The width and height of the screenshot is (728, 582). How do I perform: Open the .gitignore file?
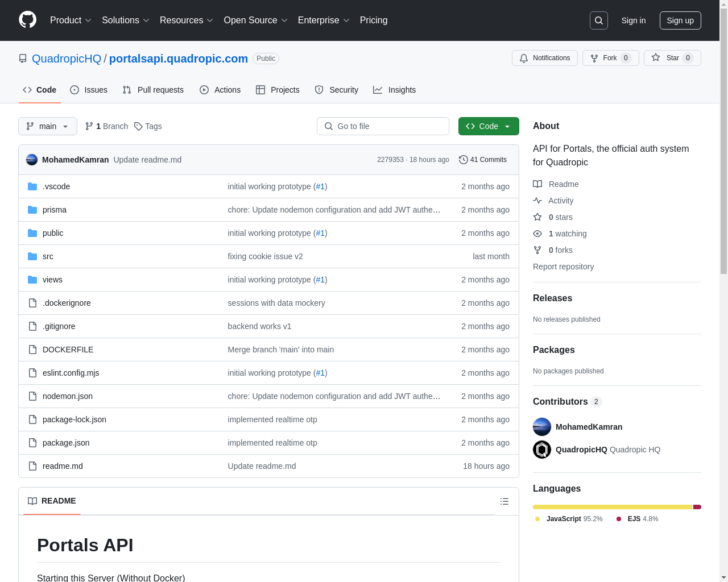(x=59, y=326)
